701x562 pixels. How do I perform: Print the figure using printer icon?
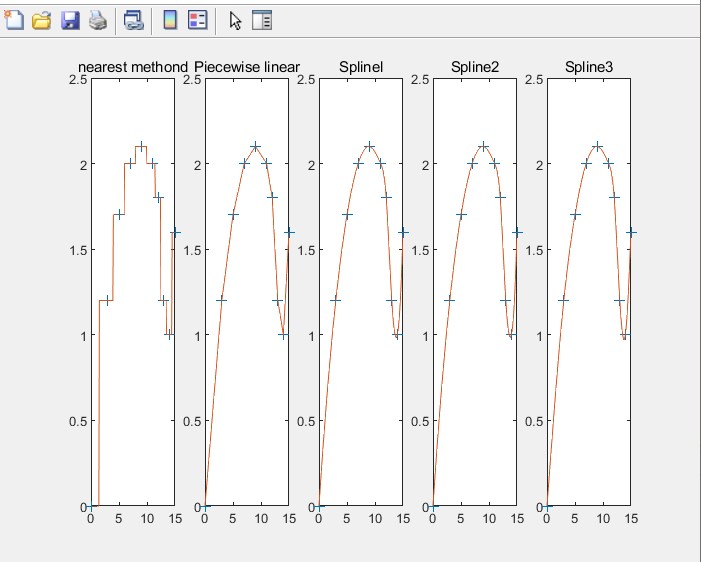98,21
